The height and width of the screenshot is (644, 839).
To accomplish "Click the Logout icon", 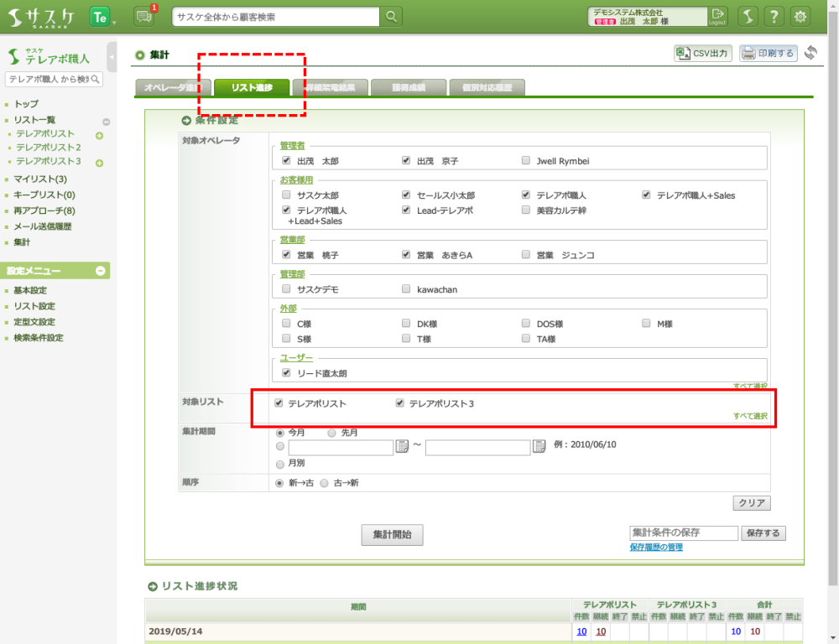I will click(x=717, y=16).
